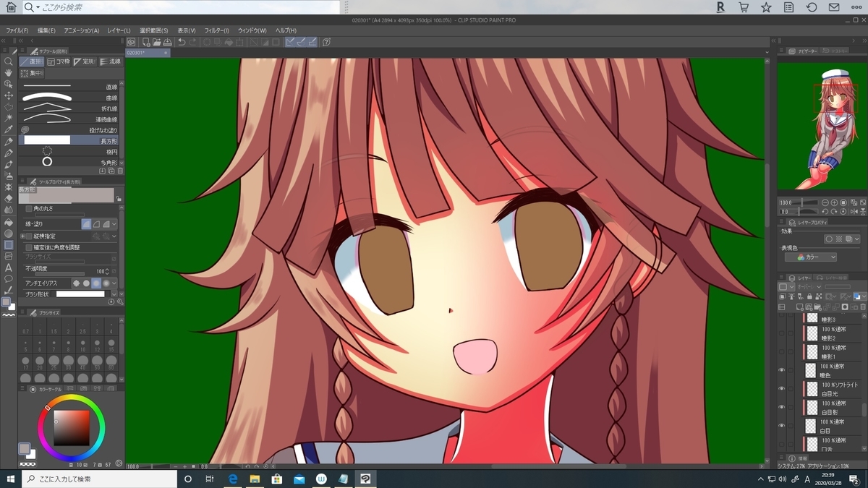
Task: Select the Move layer tool
Action: [9, 95]
